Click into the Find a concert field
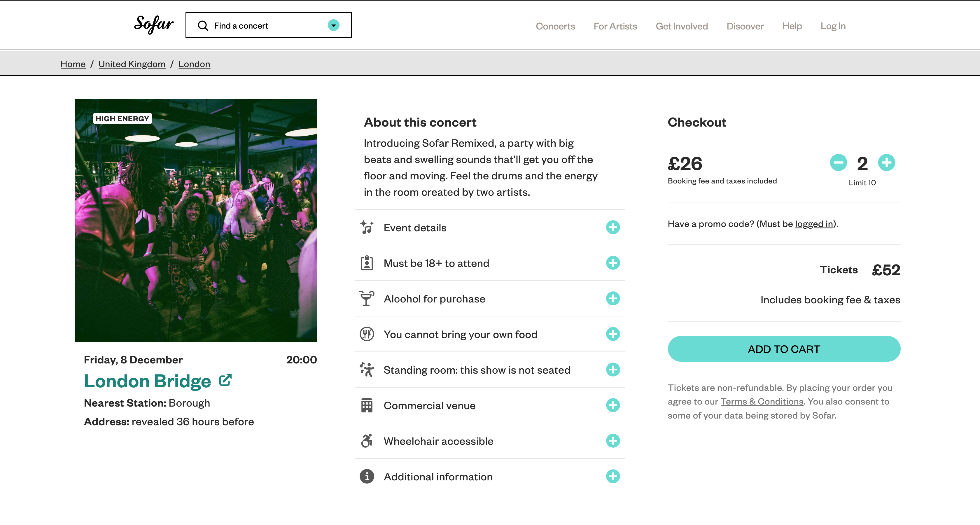The height and width of the screenshot is (525, 980). pos(268,25)
